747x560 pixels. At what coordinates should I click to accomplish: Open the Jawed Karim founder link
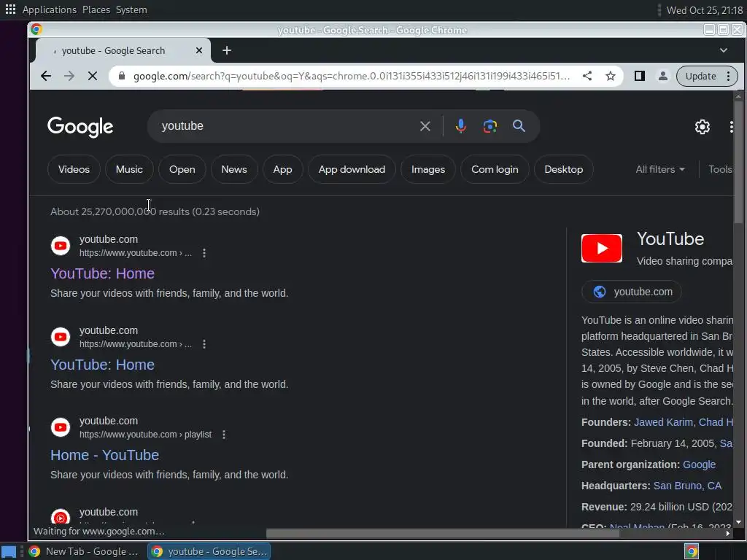664,422
